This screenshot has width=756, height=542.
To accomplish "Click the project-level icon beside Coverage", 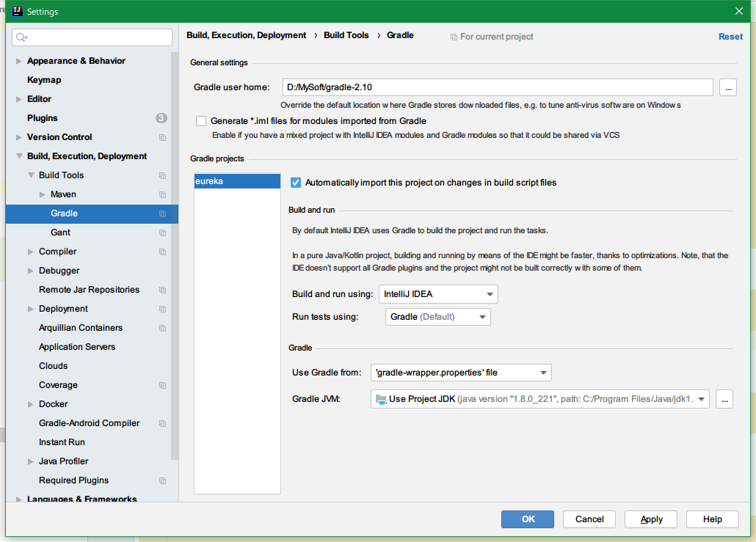I will [162, 385].
